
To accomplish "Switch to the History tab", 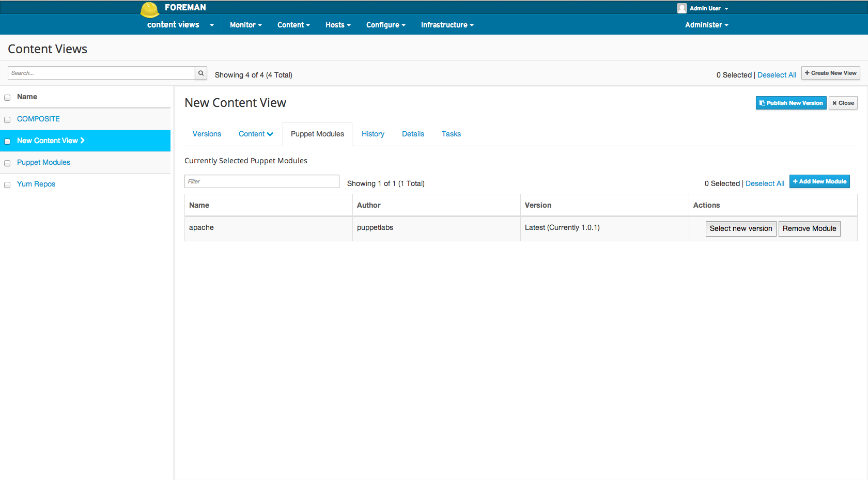I will [373, 134].
